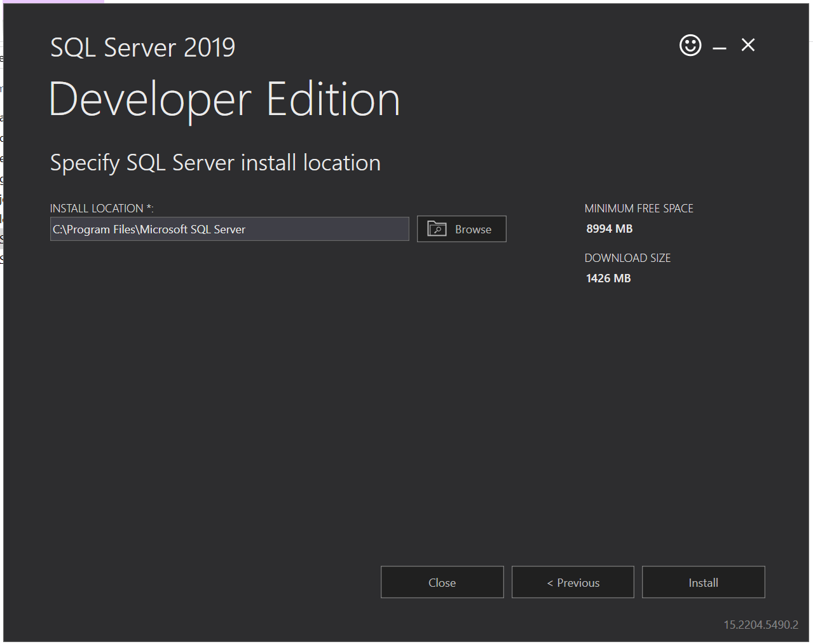This screenshot has height=644, width=813.
Task: Go back with the Previous button
Action: [x=573, y=582]
